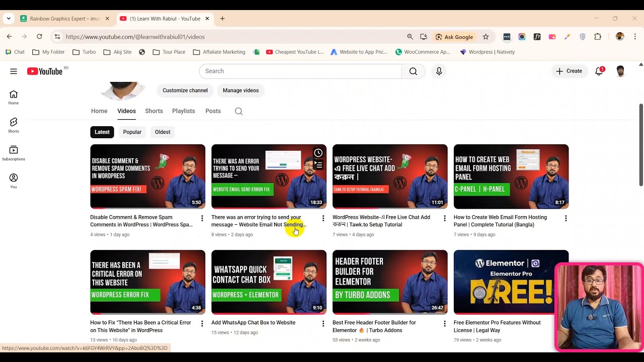Screen dimensions: 644x362
Task: Select the Popular filter chip
Action: pyautogui.click(x=132, y=132)
